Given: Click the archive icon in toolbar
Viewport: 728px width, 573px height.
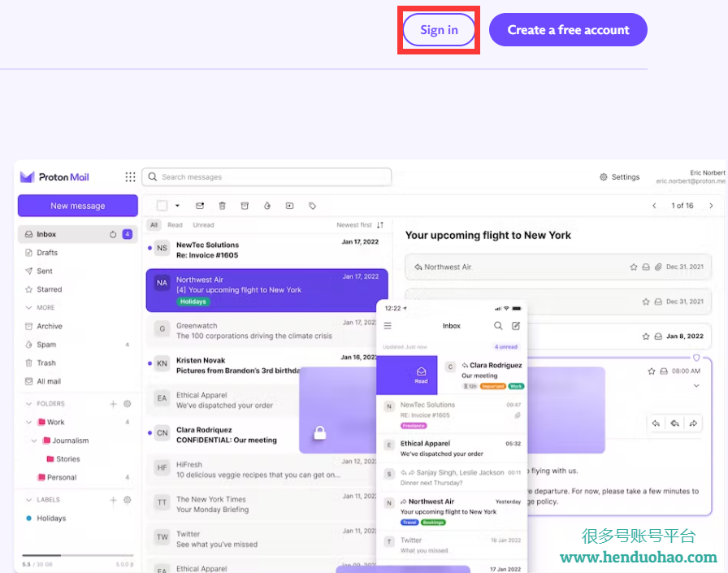Looking at the screenshot, I should 245,206.
